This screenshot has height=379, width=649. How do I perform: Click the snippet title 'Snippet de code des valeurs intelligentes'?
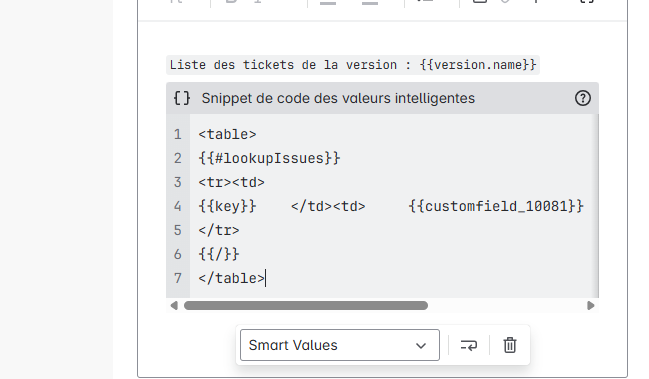(x=338, y=98)
